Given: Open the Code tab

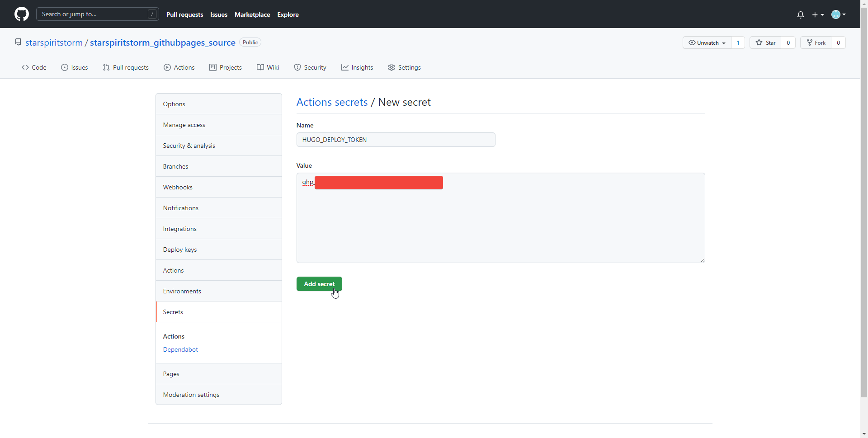Looking at the screenshot, I should coord(34,67).
